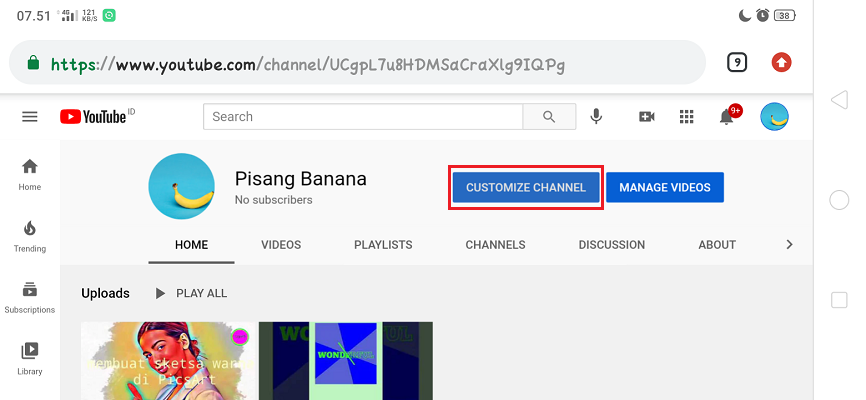The width and height of the screenshot is (866, 400).
Task: Switch to the CHANNELS tab
Action: point(495,245)
